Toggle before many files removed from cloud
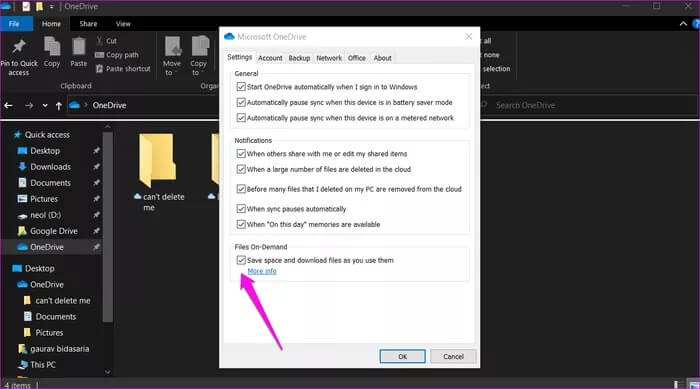Image resolution: width=700 pixels, height=389 pixels. point(241,189)
